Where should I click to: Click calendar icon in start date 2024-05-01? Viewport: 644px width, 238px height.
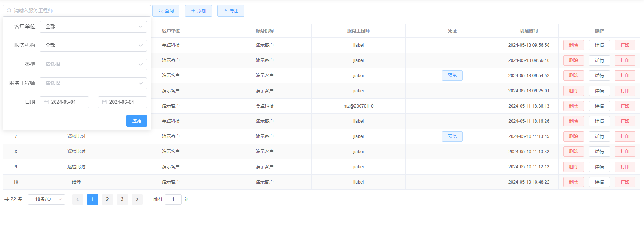[46, 102]
